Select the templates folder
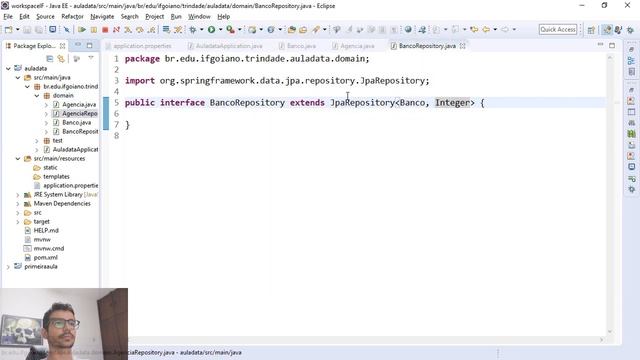Screen dimensions: 640x360 56,177
